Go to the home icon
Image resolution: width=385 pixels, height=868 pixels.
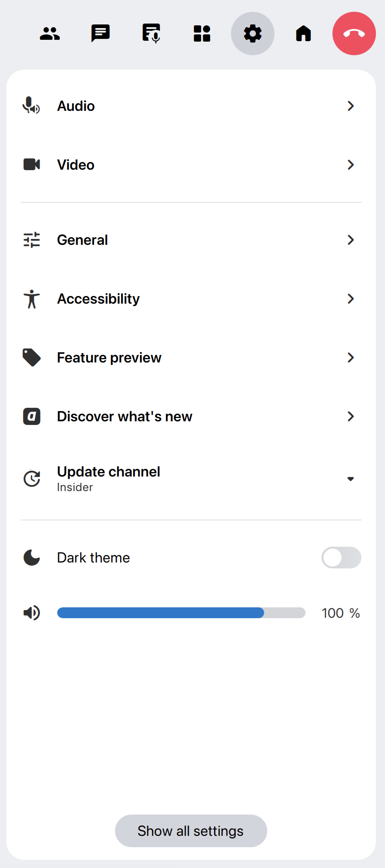point(303,33)
